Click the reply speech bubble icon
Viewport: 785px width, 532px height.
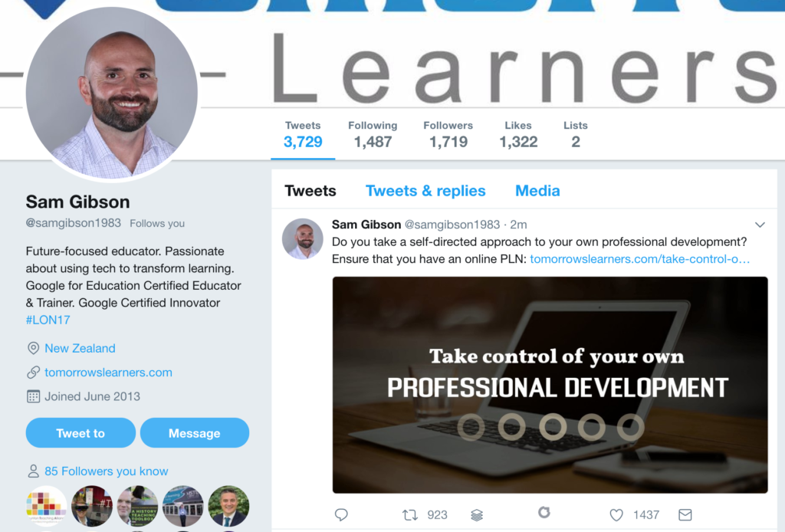click(x=341, y=514)
